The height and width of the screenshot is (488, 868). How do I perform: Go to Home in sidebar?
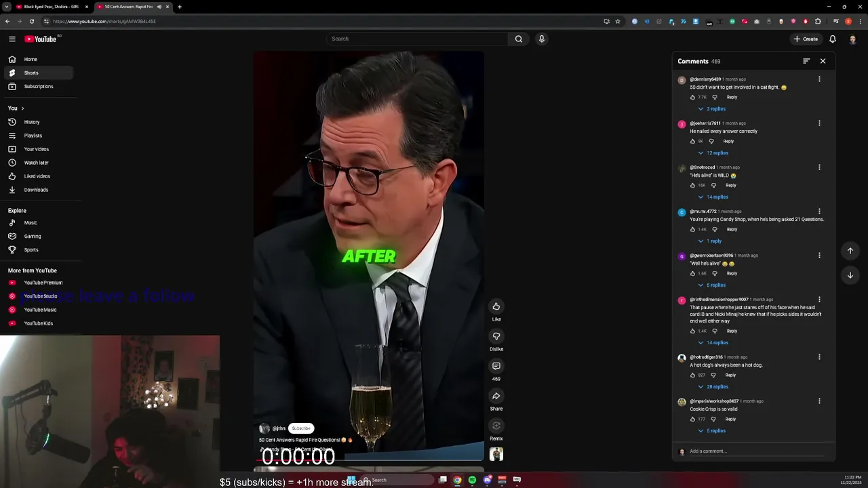(x=38, y=59)
